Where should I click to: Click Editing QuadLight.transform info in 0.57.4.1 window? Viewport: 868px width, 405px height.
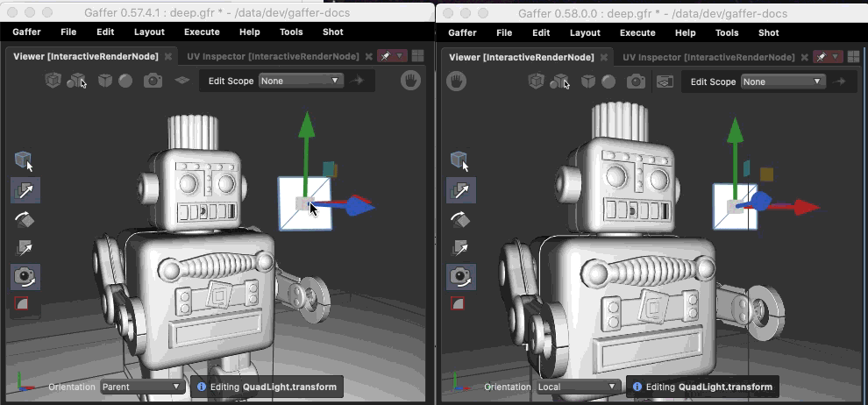click(x=267, y=387)
